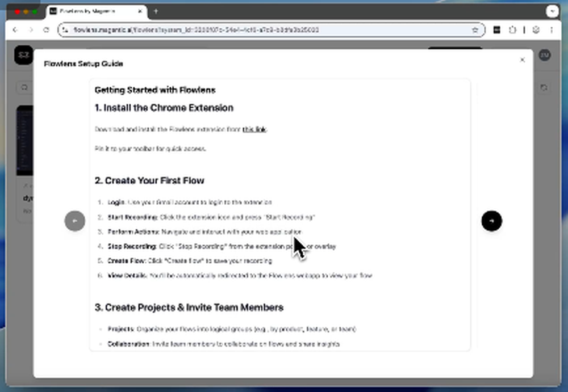The image size is (568, 392).
Task: Click the ZM profile avatar
Action: (x=545, y=56)
